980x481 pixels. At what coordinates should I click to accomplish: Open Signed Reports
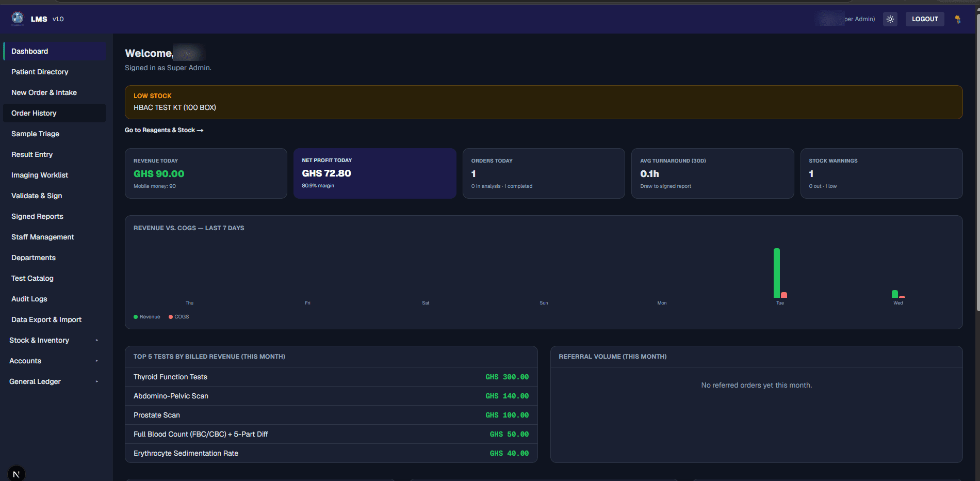point(55,216)
